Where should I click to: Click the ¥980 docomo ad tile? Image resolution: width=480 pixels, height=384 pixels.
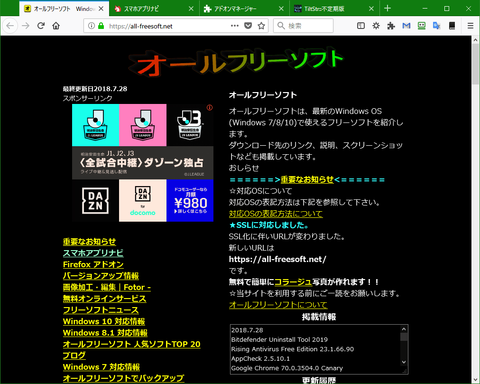point(190,200)
